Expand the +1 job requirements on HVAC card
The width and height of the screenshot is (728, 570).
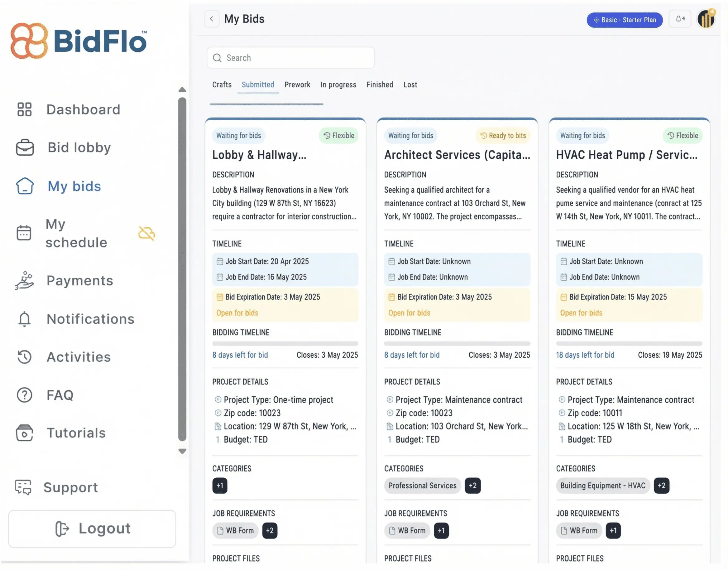click(x=613, y=531)
